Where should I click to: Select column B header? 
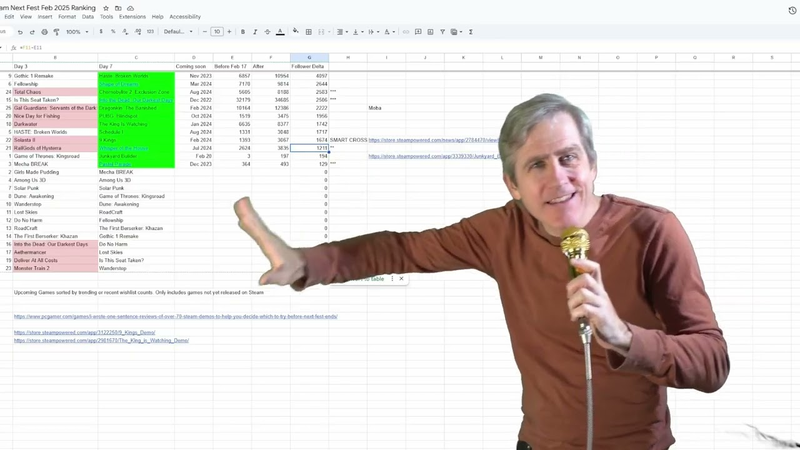[x=55, y=58]
